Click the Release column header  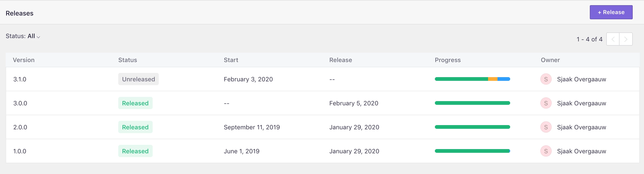[341, 60]
